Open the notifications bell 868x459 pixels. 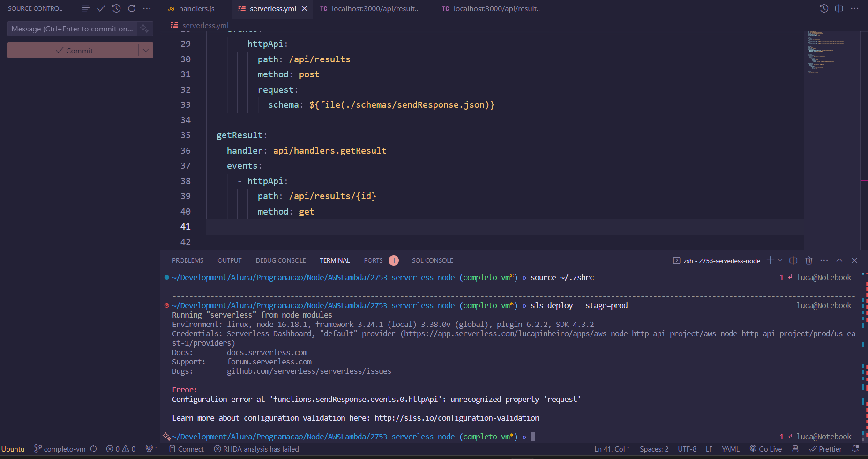[855, 449]
